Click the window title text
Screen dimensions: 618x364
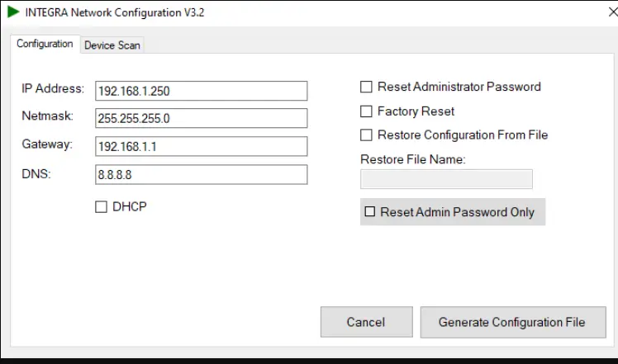click(115, 12)
